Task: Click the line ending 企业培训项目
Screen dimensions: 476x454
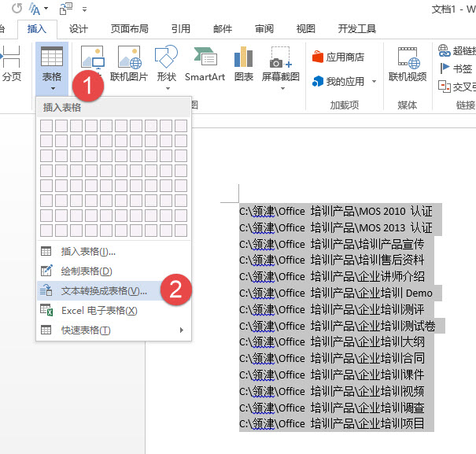Action: 332,423
